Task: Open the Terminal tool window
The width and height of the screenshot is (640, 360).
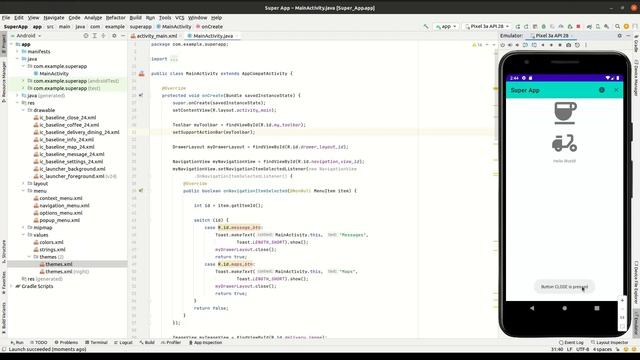Action: coord(96,342)
